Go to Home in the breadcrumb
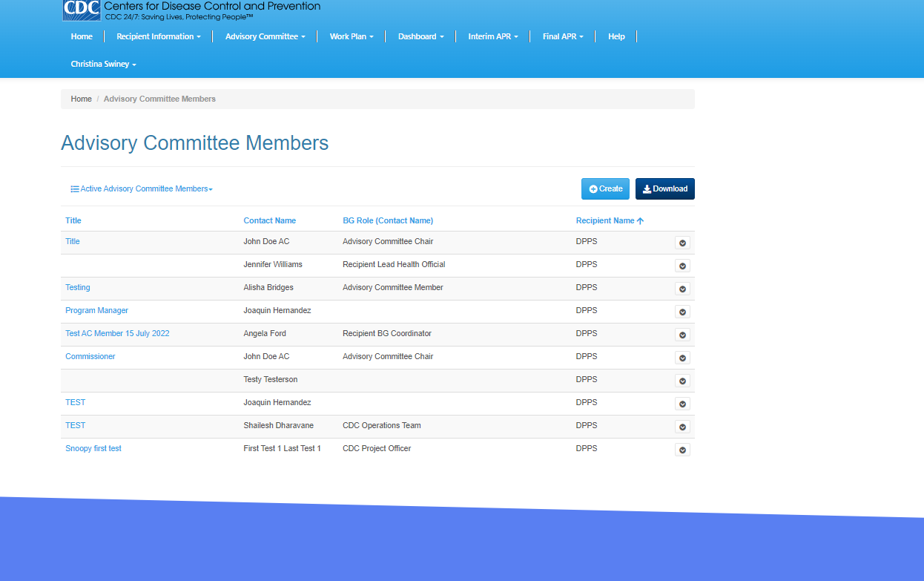The width and height of the screenshot is (924, 581). [82, 99]
